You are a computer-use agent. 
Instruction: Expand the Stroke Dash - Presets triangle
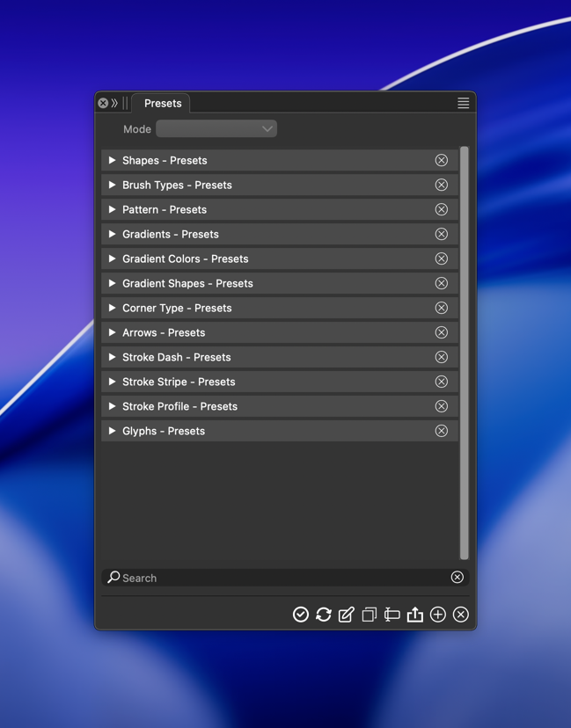pyautogui.click(x=112, y=358)
